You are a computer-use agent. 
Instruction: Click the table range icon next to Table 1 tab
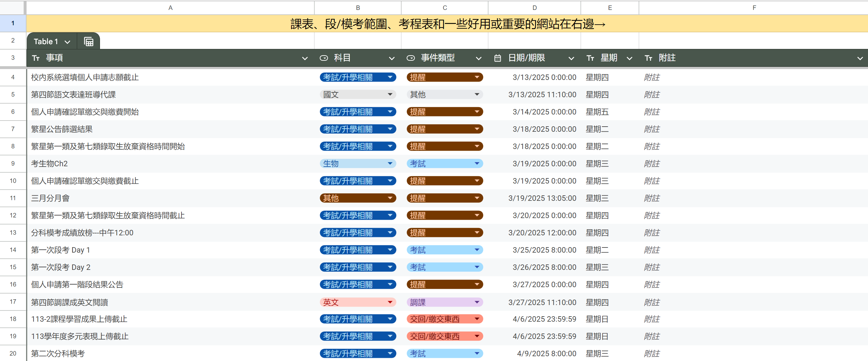88,41
